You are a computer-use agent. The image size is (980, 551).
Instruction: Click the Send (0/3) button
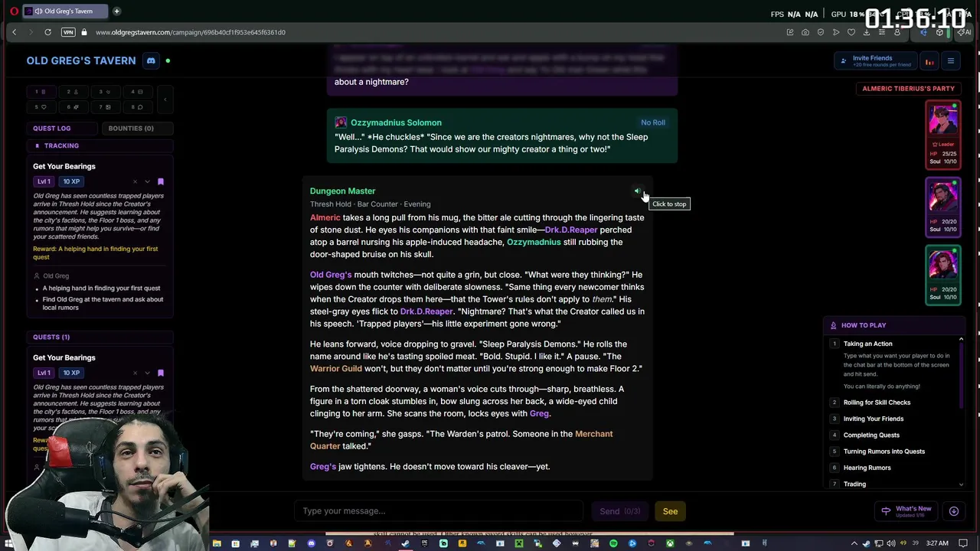[619, 511]
